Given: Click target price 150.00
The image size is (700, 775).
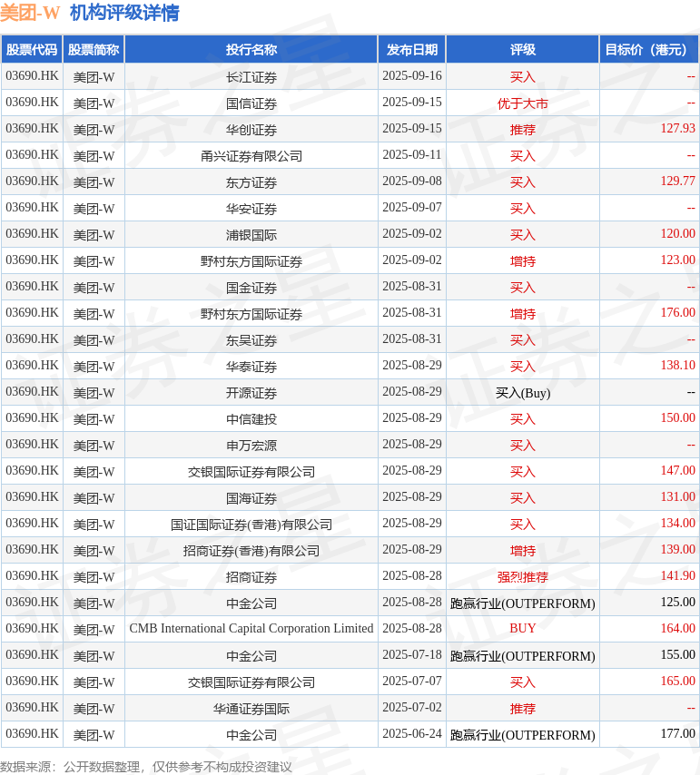Looking at the screenshot, I should 677,417.
